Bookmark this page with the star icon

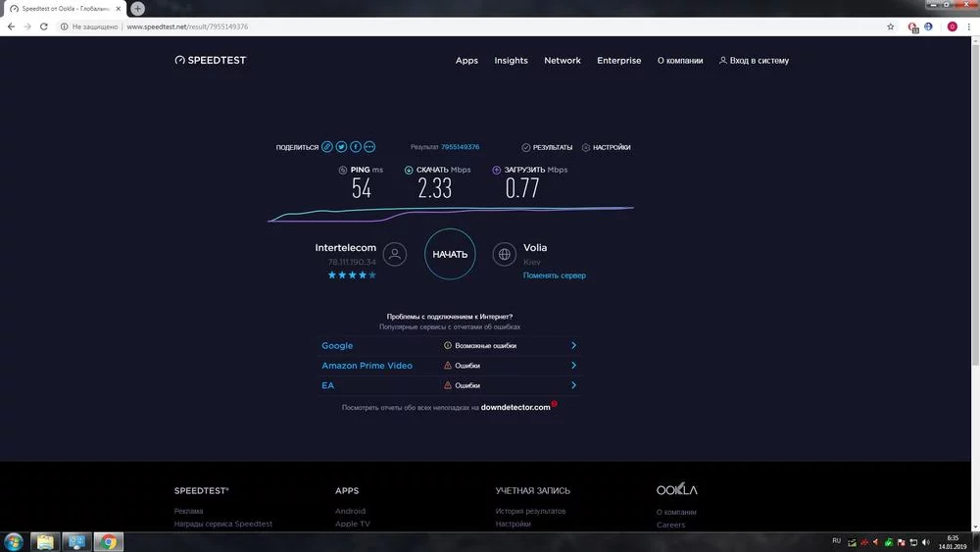[890, 26]
